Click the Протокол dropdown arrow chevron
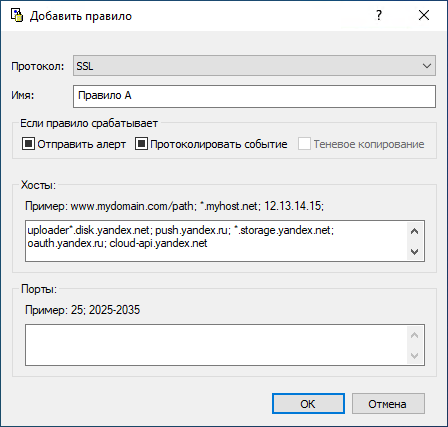This screenshot has height=427, width=448. (427, 66)
